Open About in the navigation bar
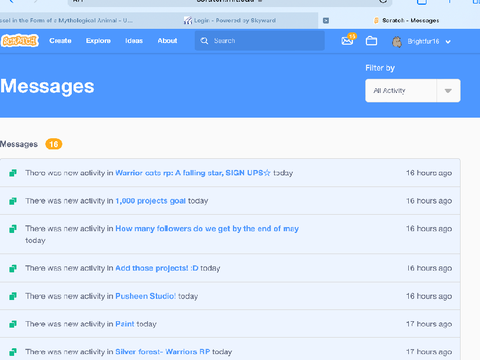Image resolution: width=480 pixels, height=360 pixels. click(x=167, y=41)
